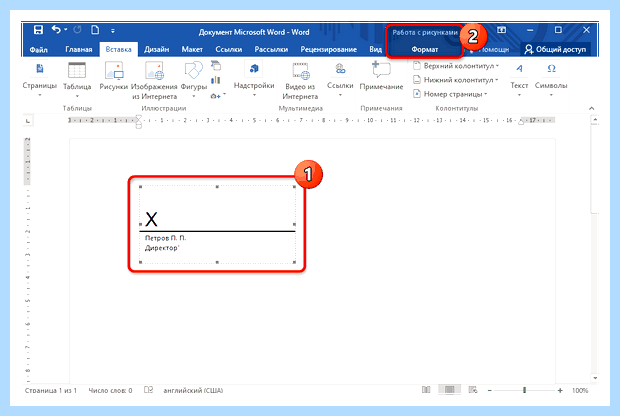
Task: Switch to the Главная tab
Action: click(79, 49)
